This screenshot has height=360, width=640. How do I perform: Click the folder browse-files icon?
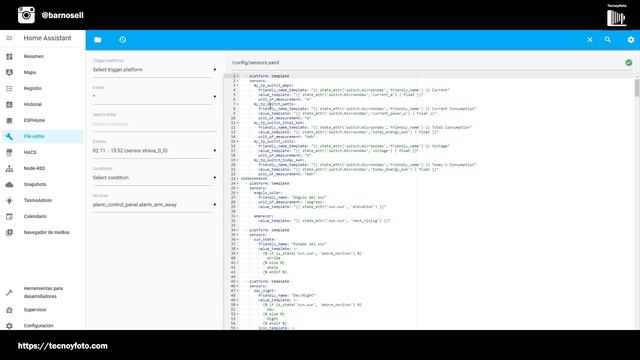pos(98,40)
